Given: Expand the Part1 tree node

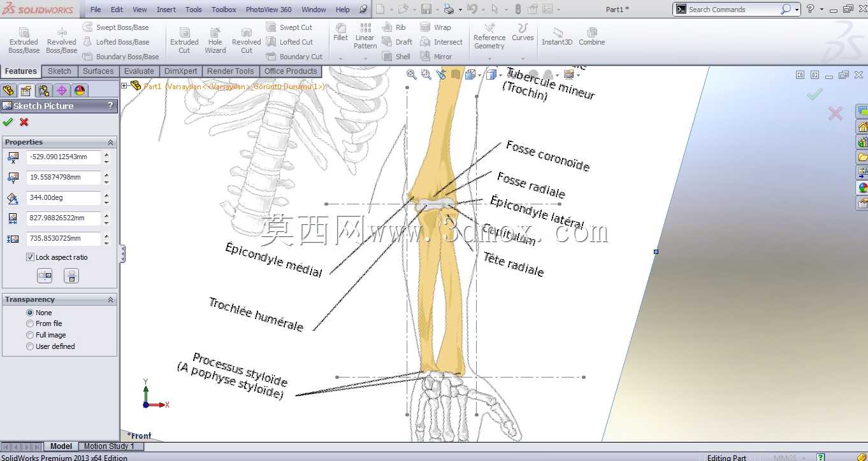Looking at the screenshot, I should 124,86.
